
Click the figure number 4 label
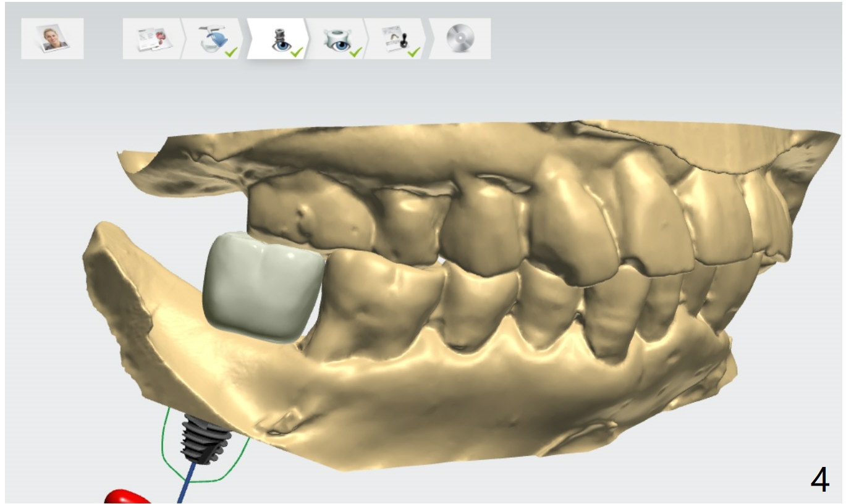(x=819, y=480)
